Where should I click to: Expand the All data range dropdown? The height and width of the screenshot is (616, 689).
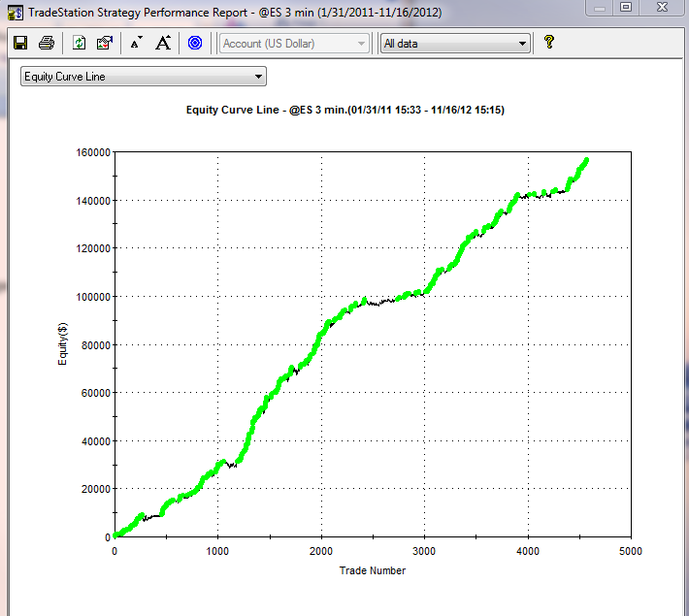click(x=455, y=44)
